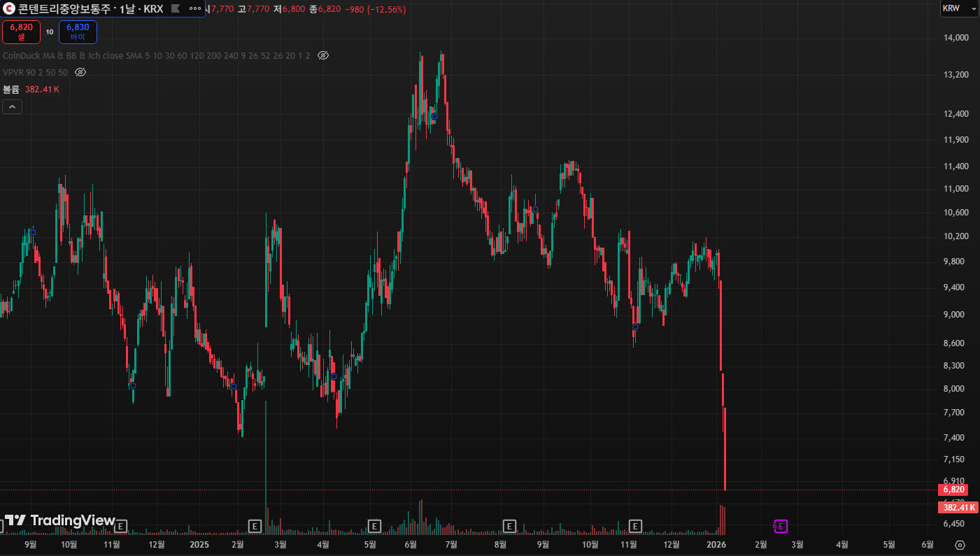
Task: Click the blue circle marker in April 2025
Action: (334, 377)
